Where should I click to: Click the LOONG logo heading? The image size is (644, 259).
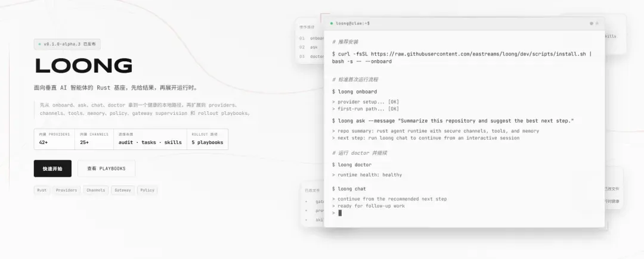84,66
